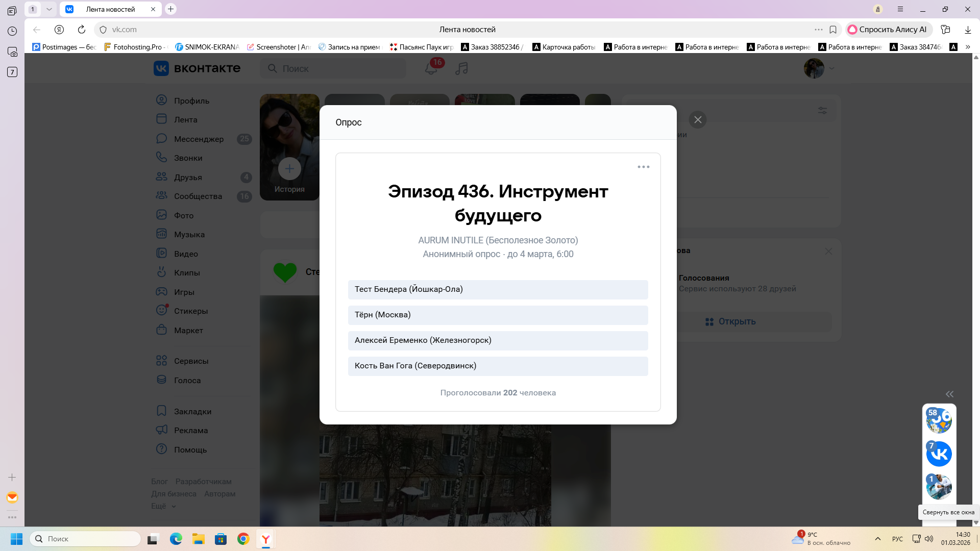The height and width of the screenshot is (551, 980).
Task: Open VK notifications bell icon
Action: coord(431,68)
